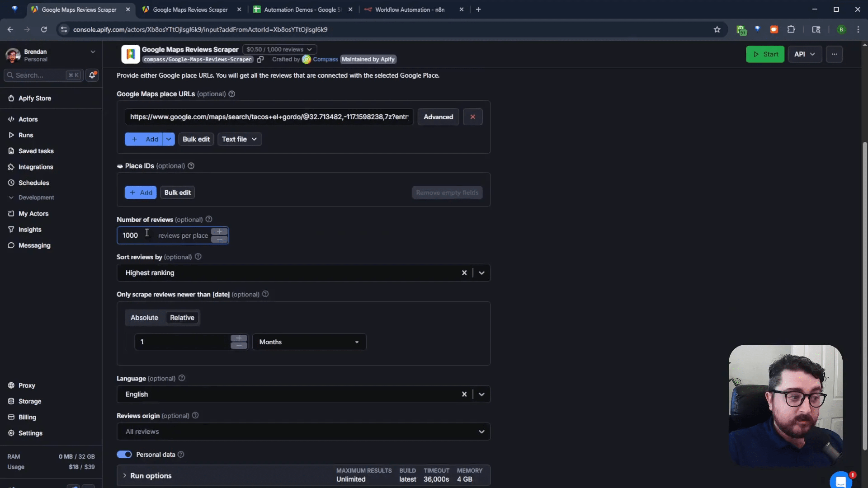
Task: Add a Place ID
Action: tap(141, 192)
